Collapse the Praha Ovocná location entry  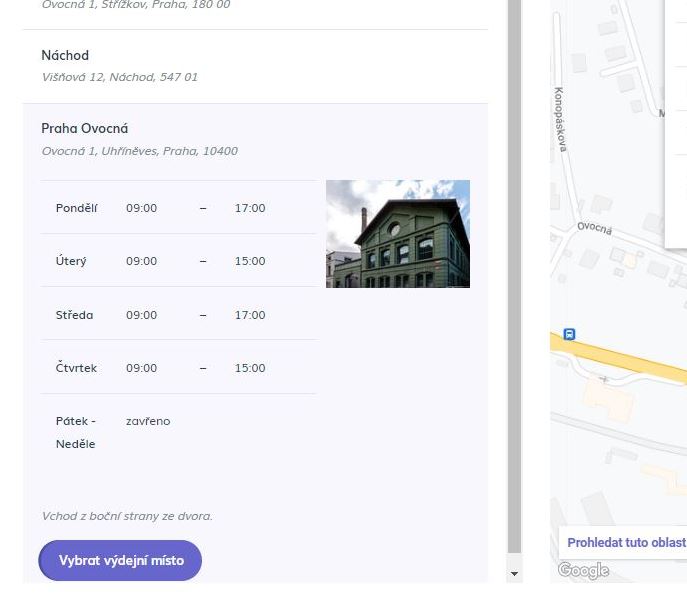tap(85, 129)
